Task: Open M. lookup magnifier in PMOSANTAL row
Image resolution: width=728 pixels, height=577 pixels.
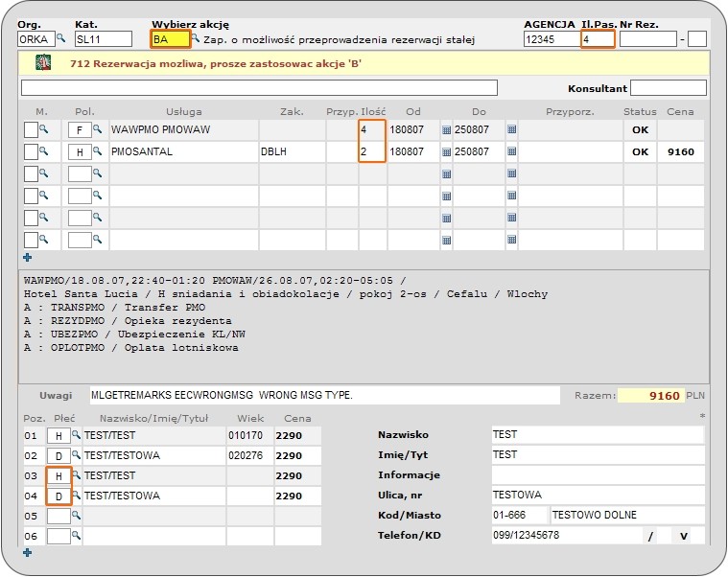Action: (x=44, y=150)
